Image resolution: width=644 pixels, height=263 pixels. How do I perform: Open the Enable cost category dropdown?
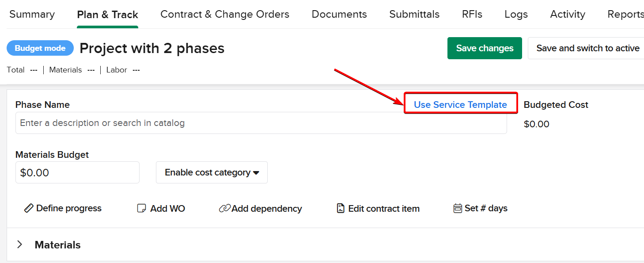tap(212, 172)
